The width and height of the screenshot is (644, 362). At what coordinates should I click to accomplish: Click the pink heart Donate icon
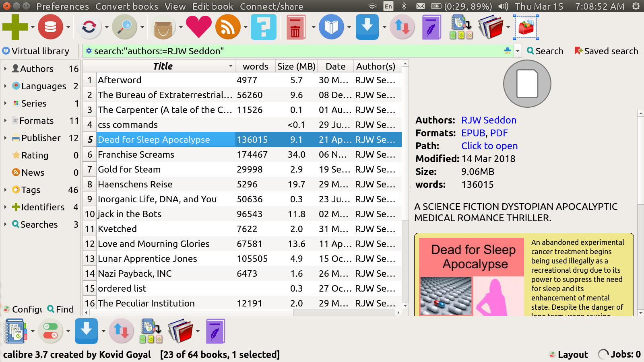pos(198,27)
